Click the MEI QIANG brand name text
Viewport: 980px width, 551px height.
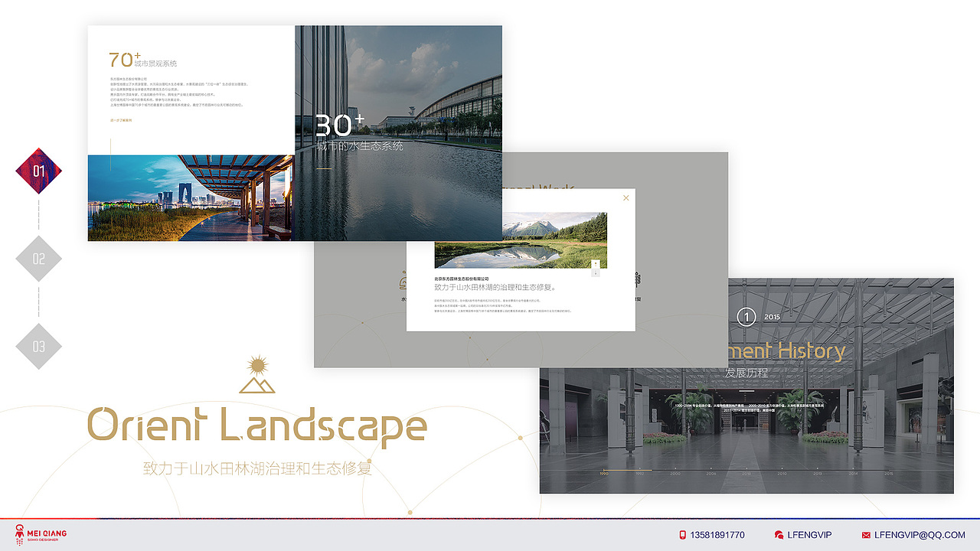click(x=47, y=533)
